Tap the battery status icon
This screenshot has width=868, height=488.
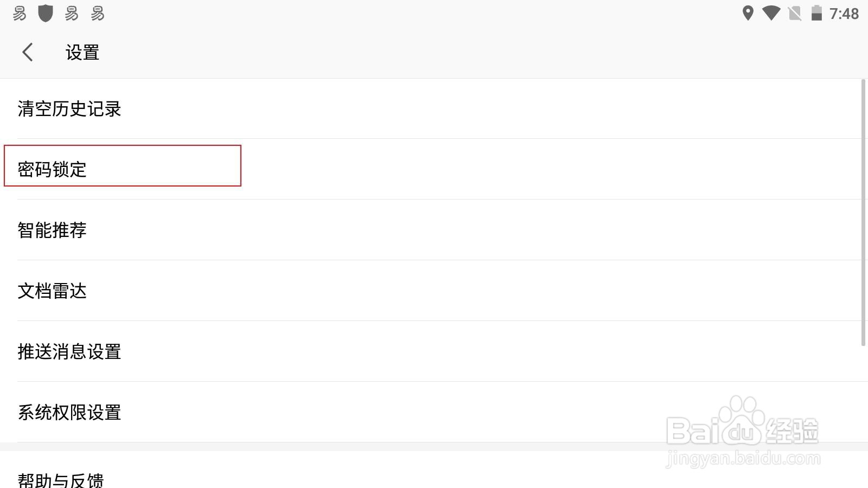point(816,13)
